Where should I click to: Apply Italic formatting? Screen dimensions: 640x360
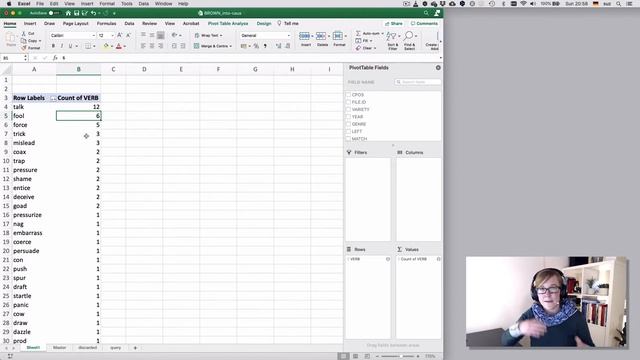tap(62, 46)
